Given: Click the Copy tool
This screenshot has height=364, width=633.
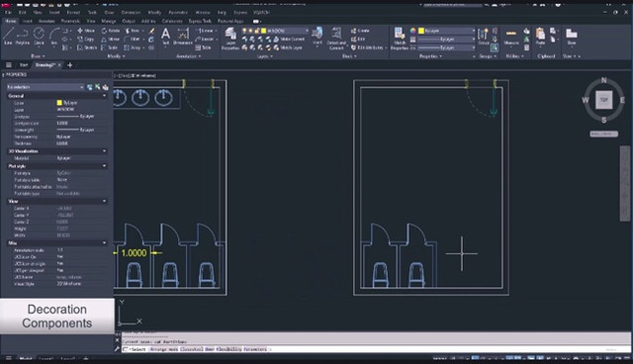Looking at the screenshot, I should tap(86, 40).
